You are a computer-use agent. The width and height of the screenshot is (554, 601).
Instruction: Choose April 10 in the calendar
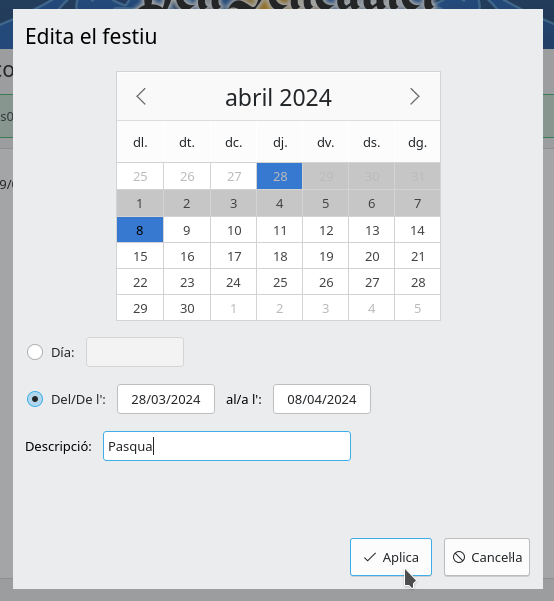point(233,230)
